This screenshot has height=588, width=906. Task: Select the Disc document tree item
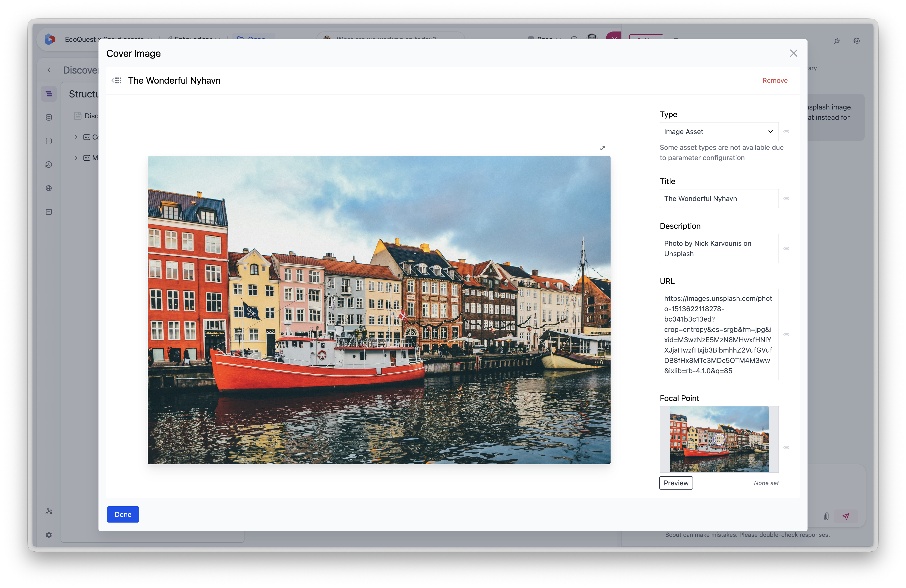coord(86,116)
